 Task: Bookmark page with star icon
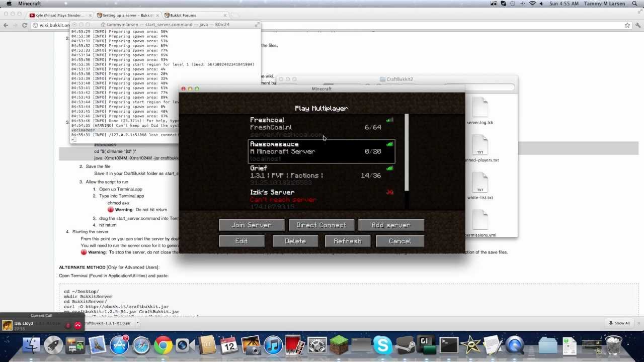click(x=627, y=25)
